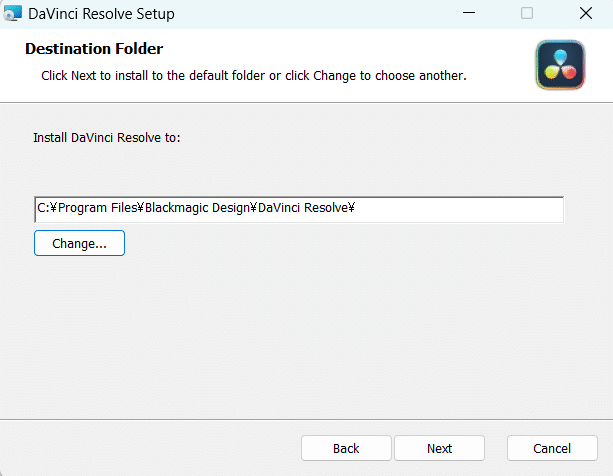The height and width of the screenshot is (476, 613).
Task: Click the Destination Folder heading
Action: tap(94, 49)
